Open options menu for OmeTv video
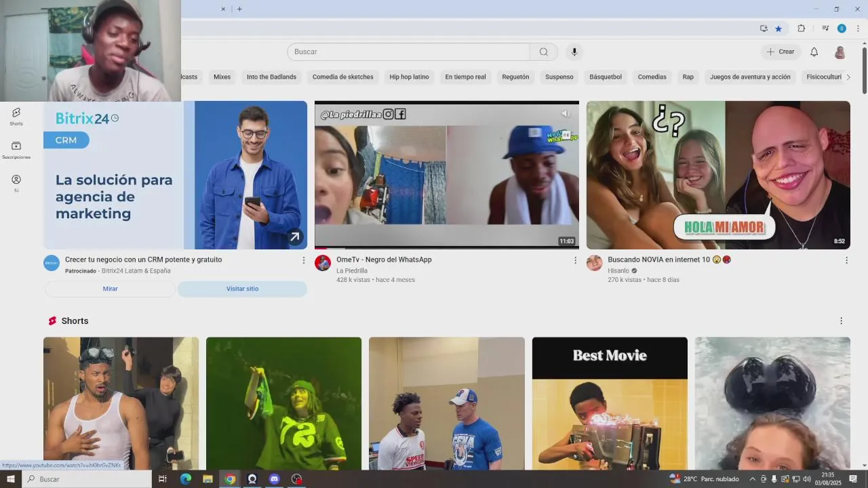Screen dimensions: 868x488 575,260
